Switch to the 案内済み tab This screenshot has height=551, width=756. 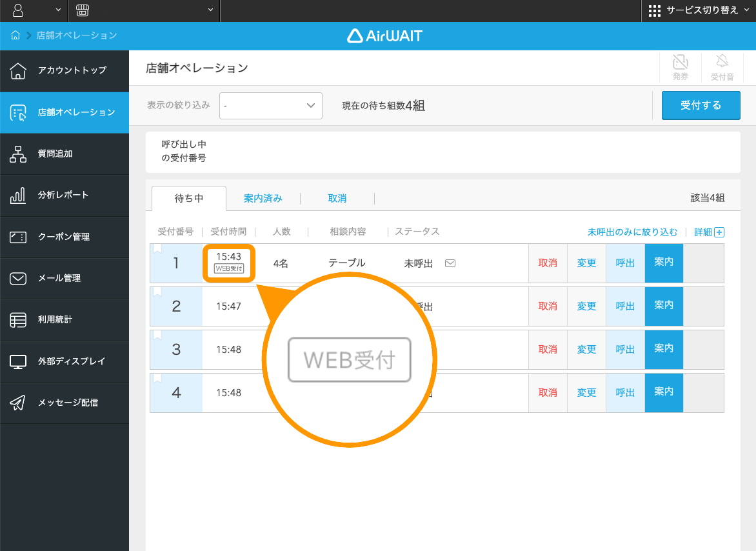tap(263, 198)
